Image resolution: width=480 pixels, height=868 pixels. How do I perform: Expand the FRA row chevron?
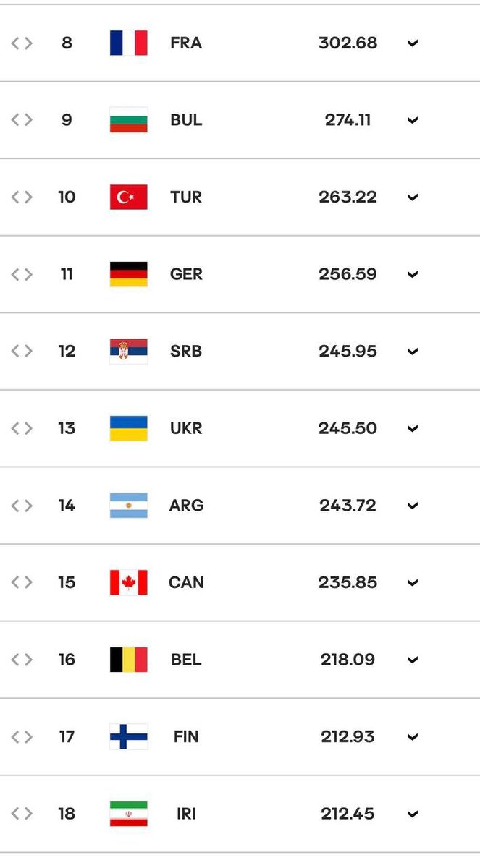(413, 43)
